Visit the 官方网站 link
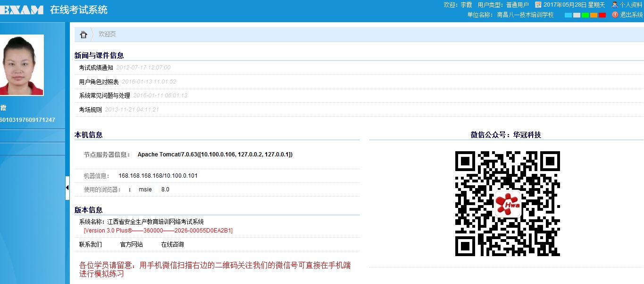Viewport: 644px width, 284px height. point(132,244)
